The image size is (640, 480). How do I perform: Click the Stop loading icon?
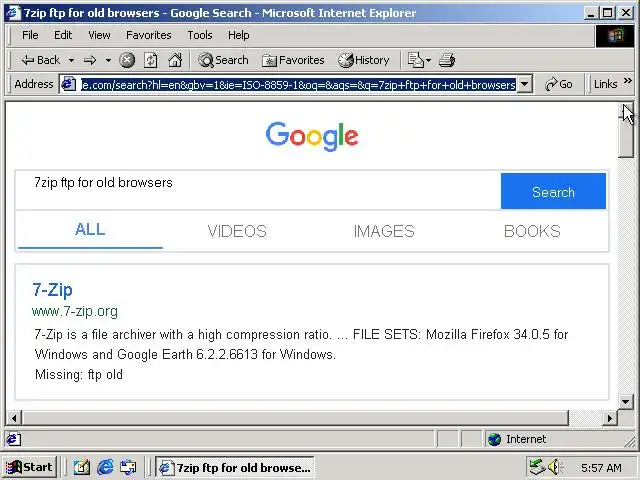coord(127,60)
